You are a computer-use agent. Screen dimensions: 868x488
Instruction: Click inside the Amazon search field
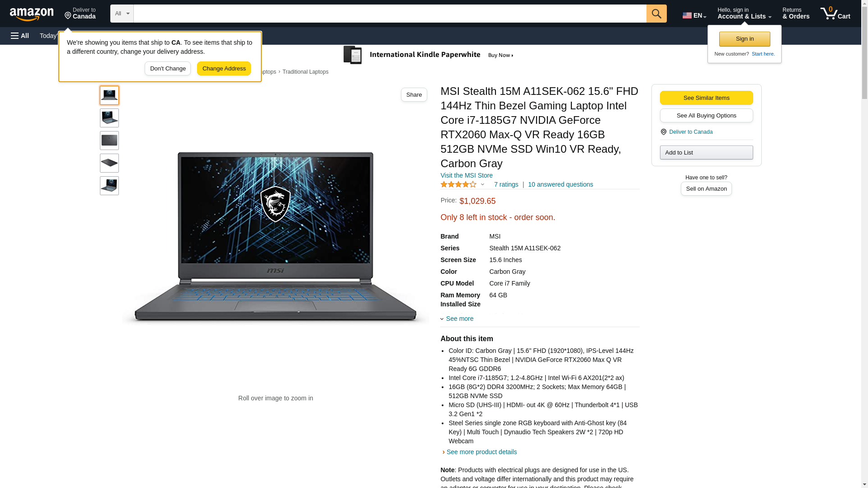point(390,14)
